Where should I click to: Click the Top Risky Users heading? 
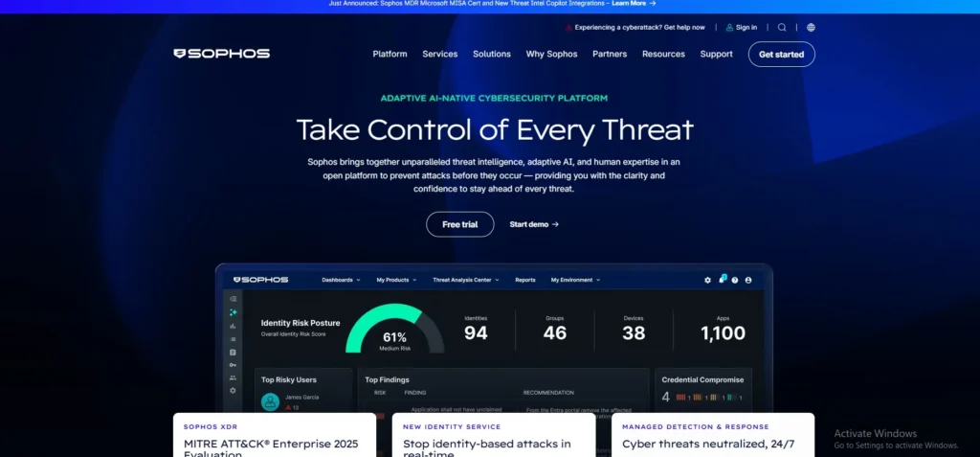(x=289, y=379)
